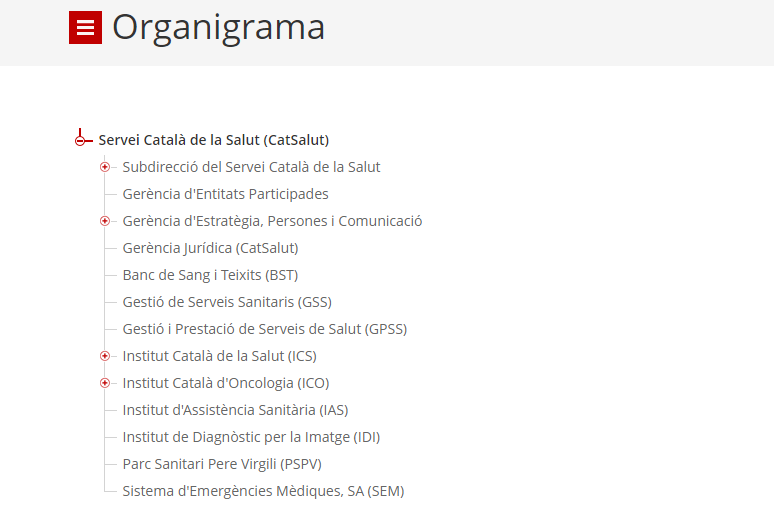Click the Institut Català de la Salut (ICS) label
The image size is (774, 525).
220,356
